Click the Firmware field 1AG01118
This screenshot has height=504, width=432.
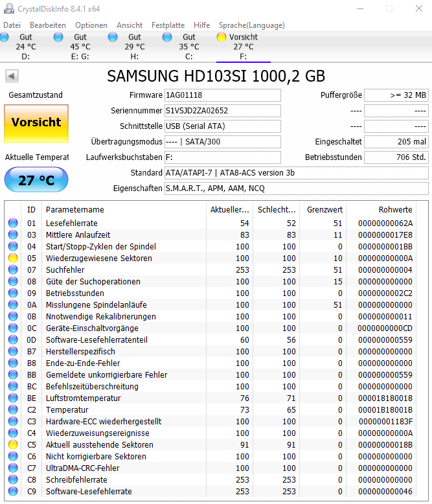tap(222, 95)
